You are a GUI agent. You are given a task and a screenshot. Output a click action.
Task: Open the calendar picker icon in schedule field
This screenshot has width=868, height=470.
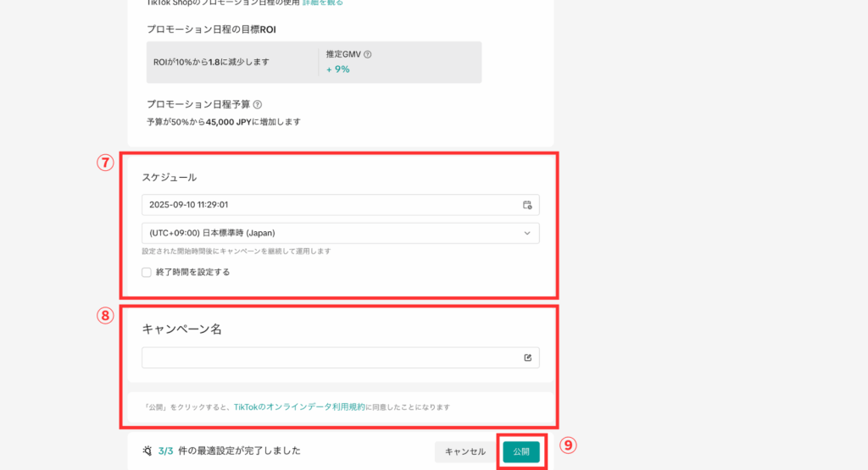click(x=527, y=205)
